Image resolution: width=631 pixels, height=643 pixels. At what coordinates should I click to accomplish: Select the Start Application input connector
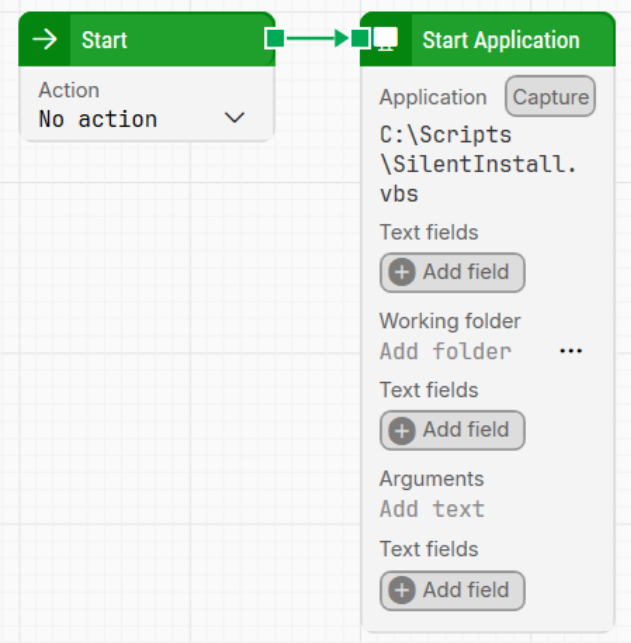click(x=361, y=39)
